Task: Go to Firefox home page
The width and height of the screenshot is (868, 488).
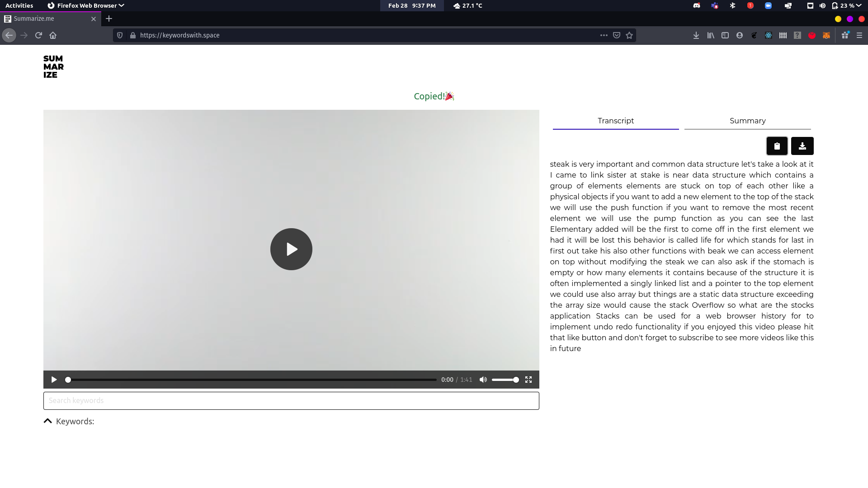Action: coord(53,35)
